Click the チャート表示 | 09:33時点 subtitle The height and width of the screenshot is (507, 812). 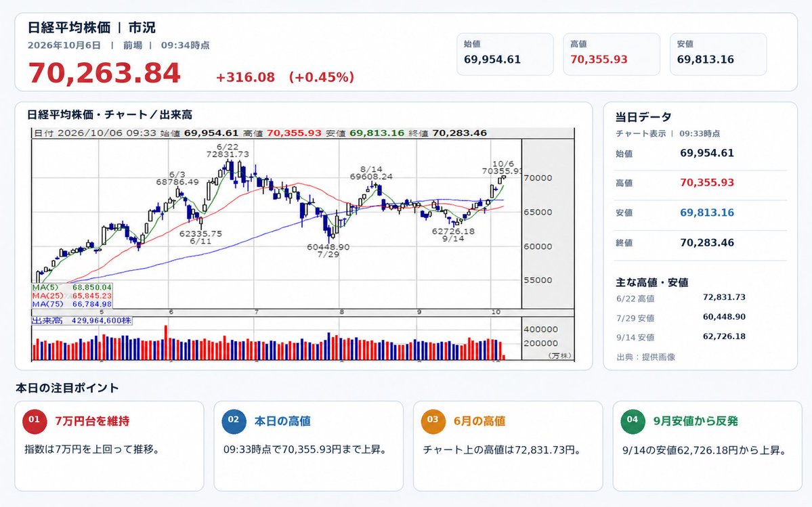668,133
